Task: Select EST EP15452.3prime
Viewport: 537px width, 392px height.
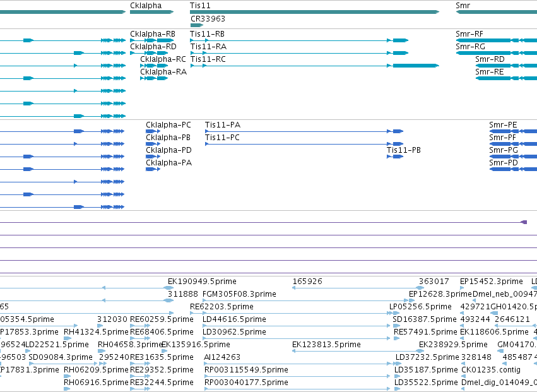Action: (x=492, y=282)
